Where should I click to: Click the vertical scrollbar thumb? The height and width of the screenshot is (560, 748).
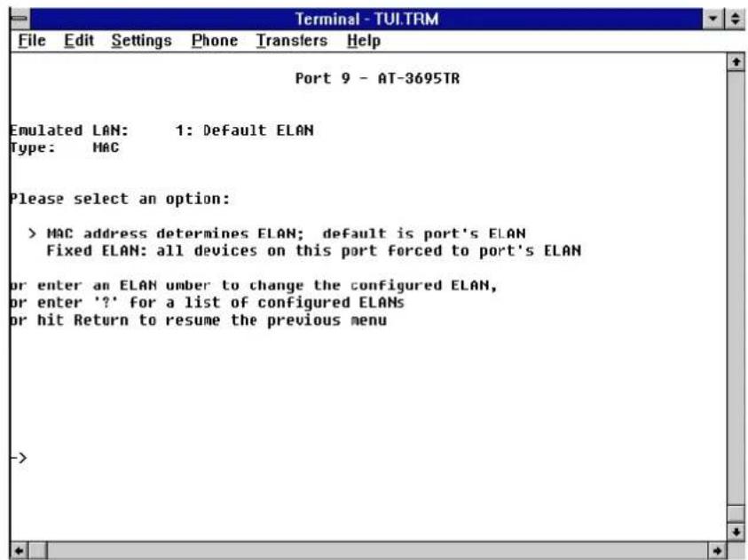click(736, 513)
